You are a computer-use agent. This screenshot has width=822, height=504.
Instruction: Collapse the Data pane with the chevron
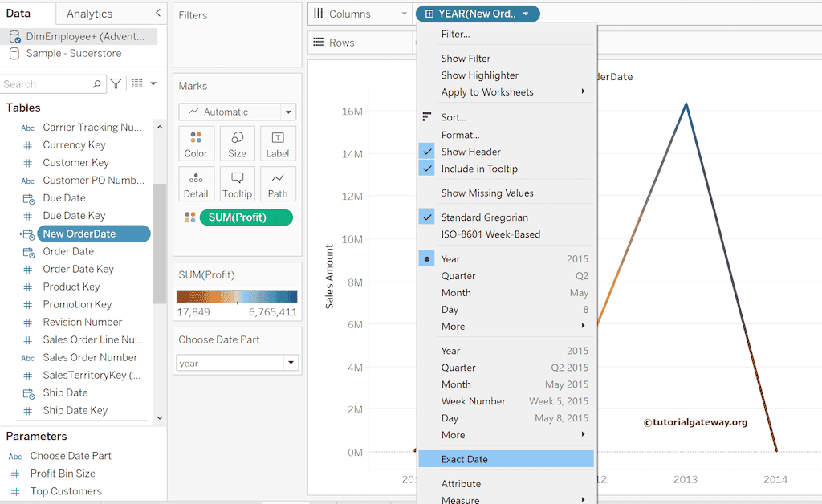(158, 13)
